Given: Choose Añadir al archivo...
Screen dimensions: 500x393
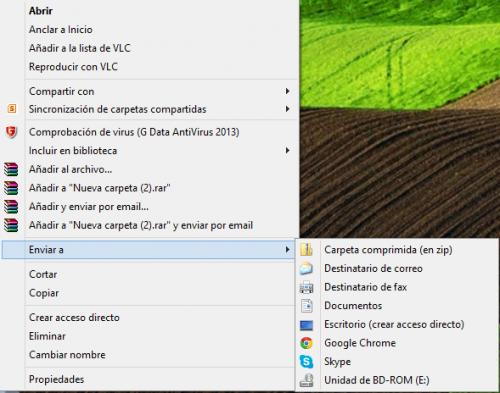Looking at the screenshot, I should (71, 169).
